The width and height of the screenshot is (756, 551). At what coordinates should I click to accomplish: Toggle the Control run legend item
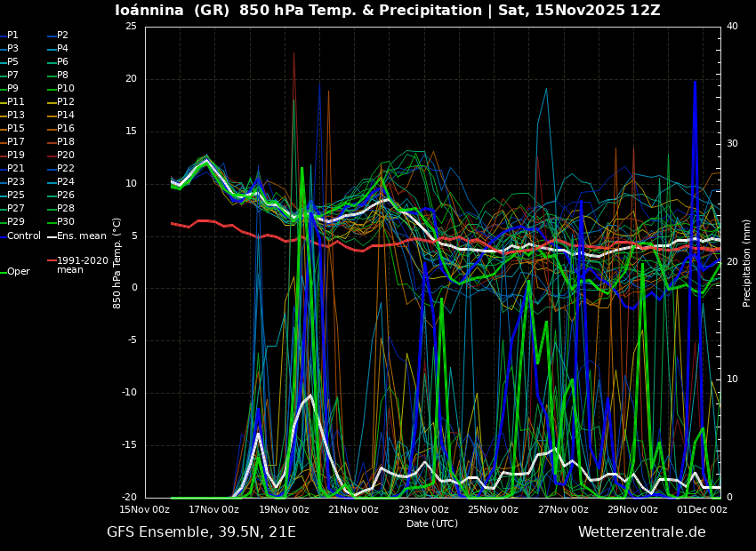23,236
